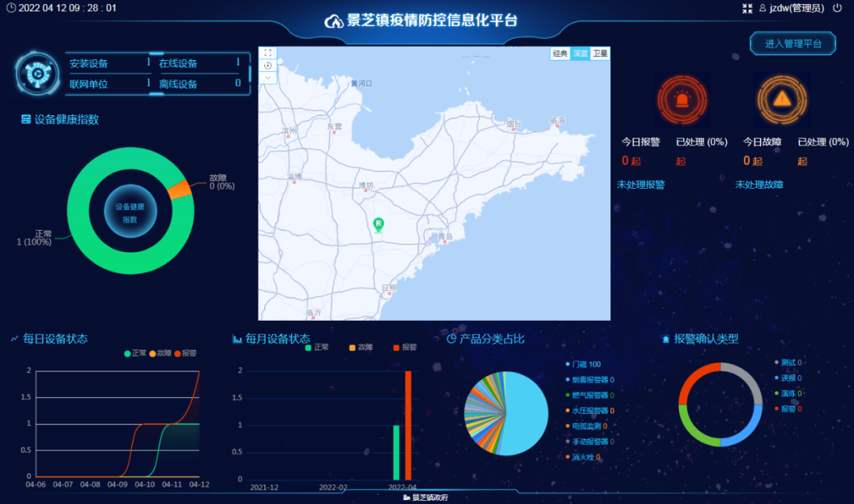
Task: Click the 设备健康指数 donut center
Action: pyautogui.click(x=130, y=212)
